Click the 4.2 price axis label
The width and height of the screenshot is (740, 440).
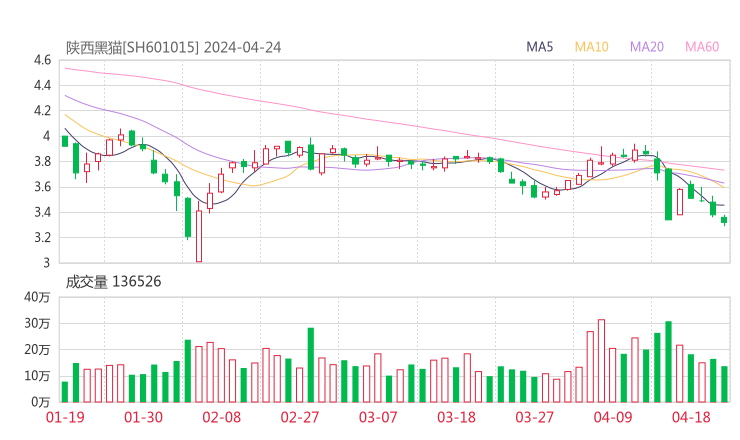tap(42, 111)
